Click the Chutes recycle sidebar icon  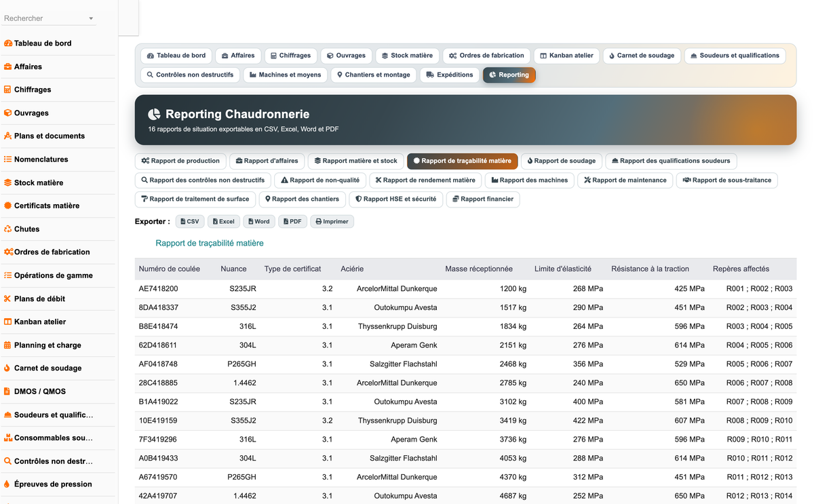pos(8,229)
